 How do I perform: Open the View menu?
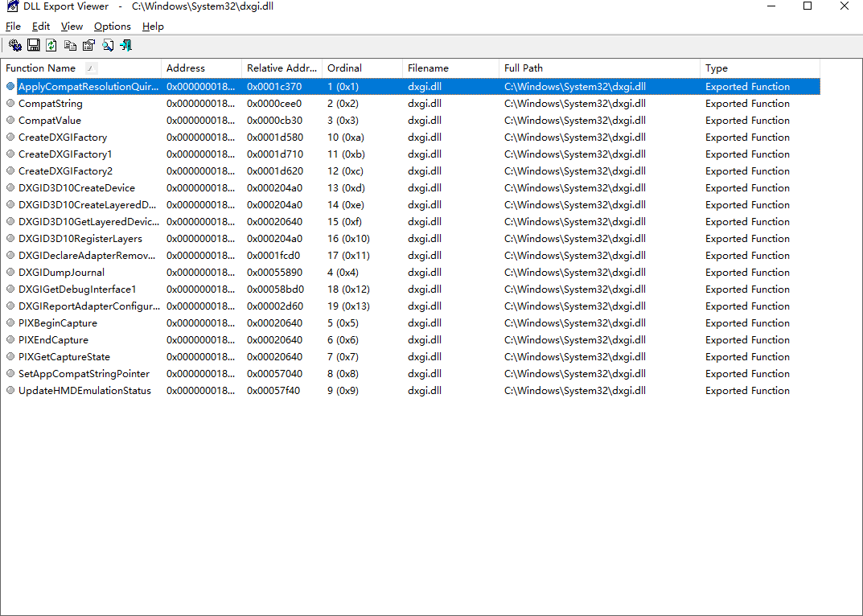[x=72, y=27]
